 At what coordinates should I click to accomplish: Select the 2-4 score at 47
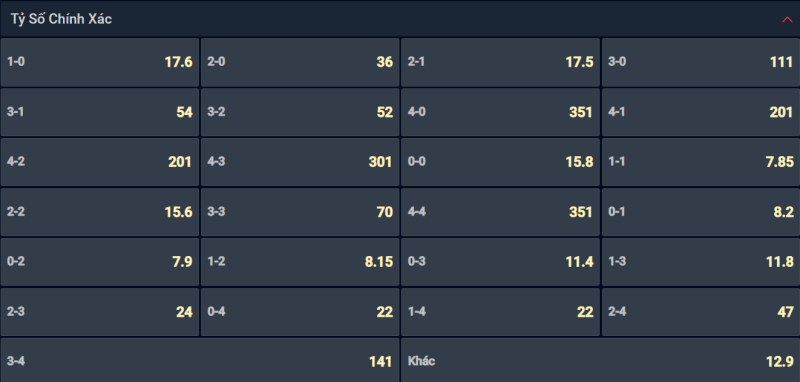(x=701, y=312)
